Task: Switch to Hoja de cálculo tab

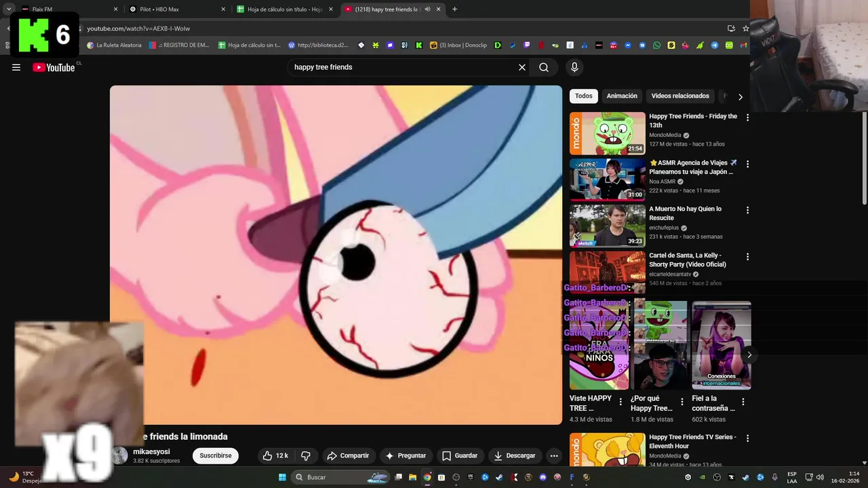Action: (285, 9)
